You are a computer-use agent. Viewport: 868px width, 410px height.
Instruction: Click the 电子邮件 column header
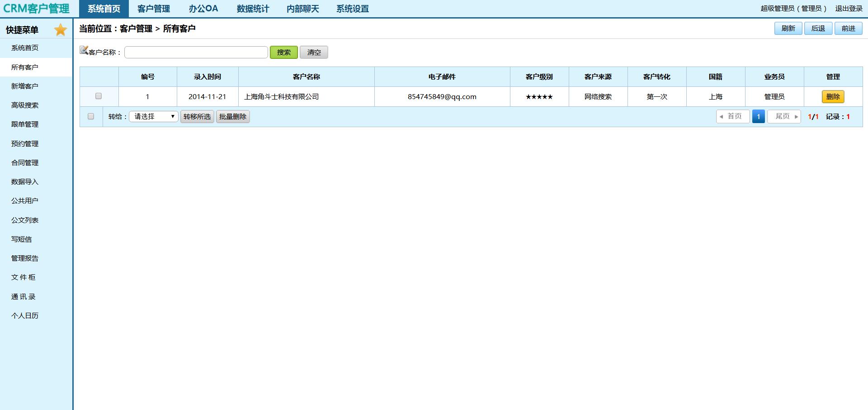pos(442,77)
